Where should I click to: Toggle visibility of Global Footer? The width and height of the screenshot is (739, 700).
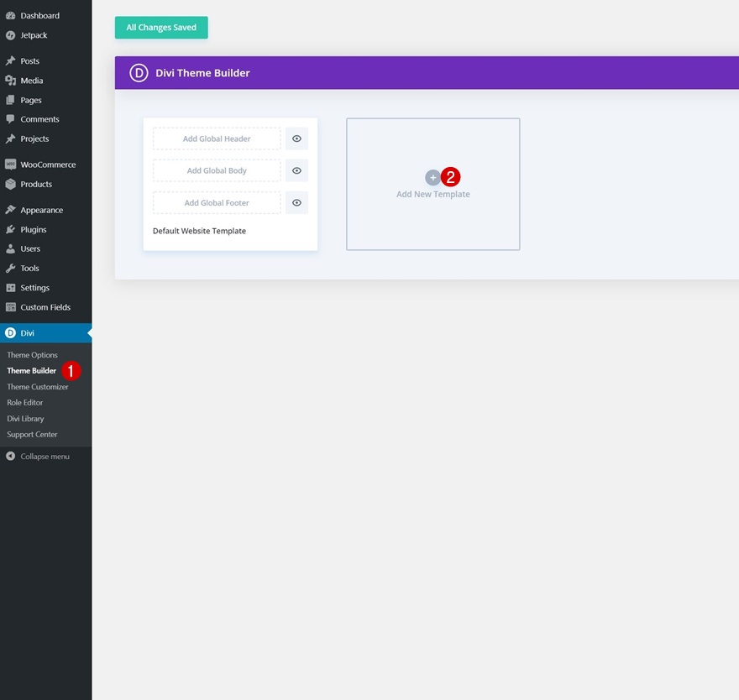point(296,202)
